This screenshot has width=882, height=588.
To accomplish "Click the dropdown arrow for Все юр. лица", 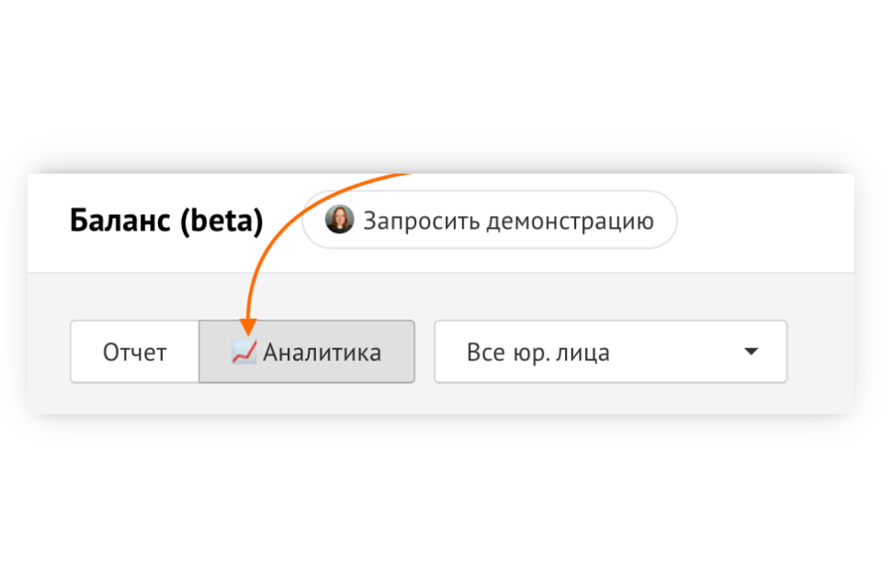I will [x=751, y=352].
